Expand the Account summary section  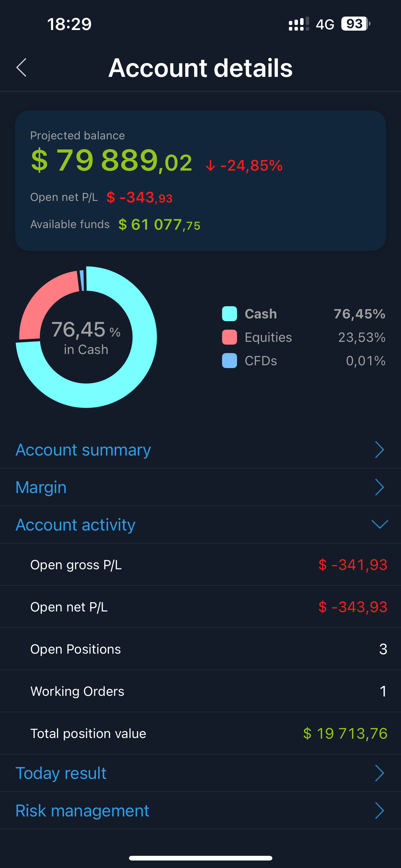tap(379, 450)
